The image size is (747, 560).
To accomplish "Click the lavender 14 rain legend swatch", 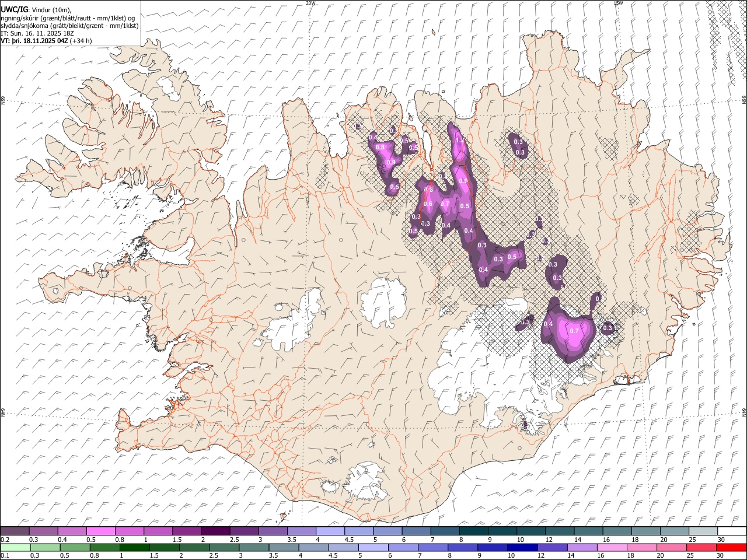I will click(581, 548).
